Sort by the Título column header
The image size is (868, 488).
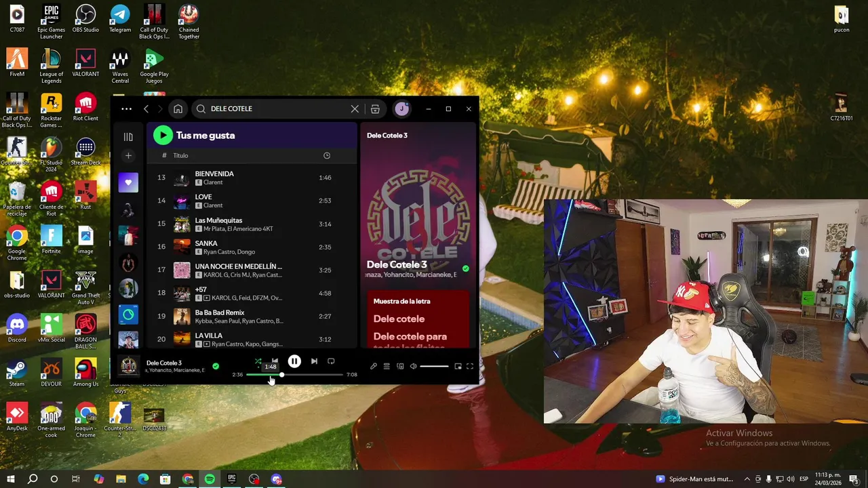point(180,156)
